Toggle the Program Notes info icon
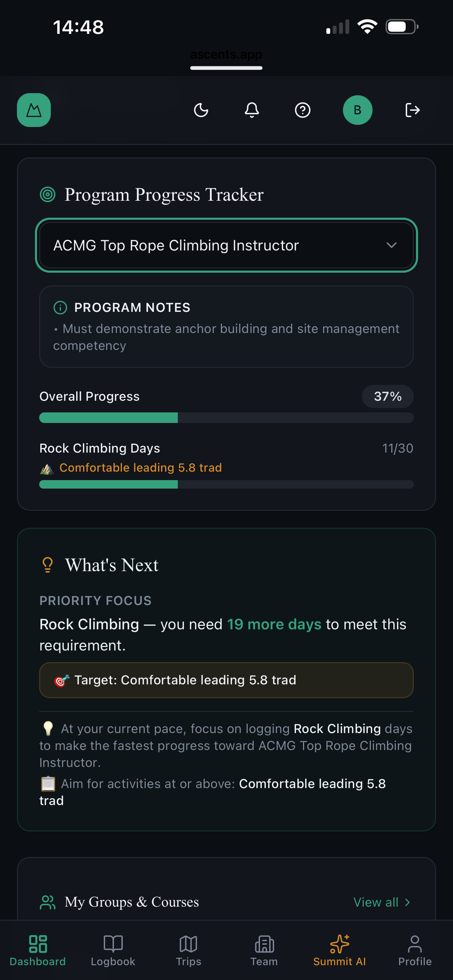 (x=60, y=308)
